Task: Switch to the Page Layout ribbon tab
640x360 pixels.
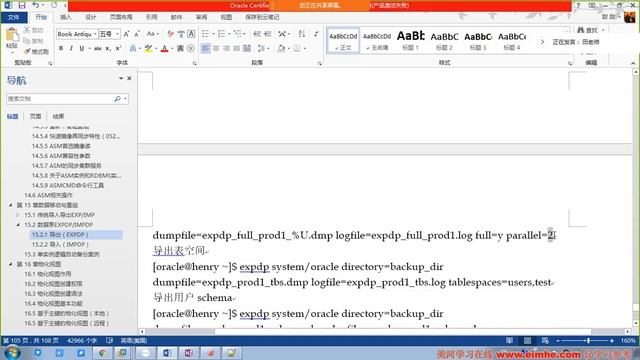Action: (x=121, y=17)
